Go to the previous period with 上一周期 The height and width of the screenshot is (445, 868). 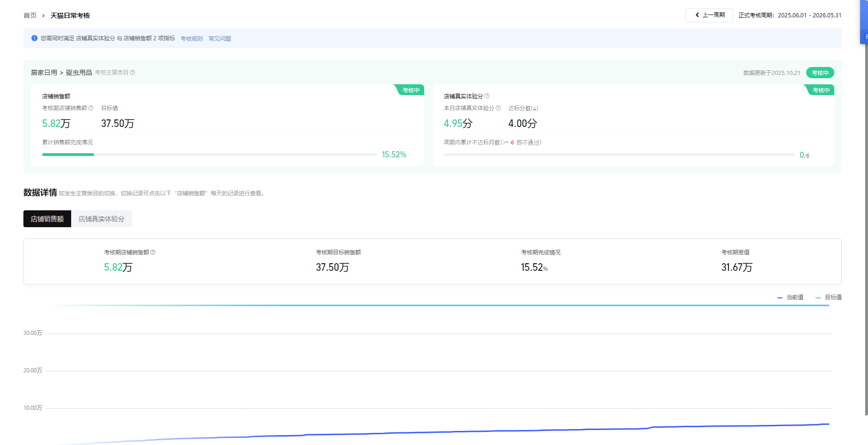709,15
